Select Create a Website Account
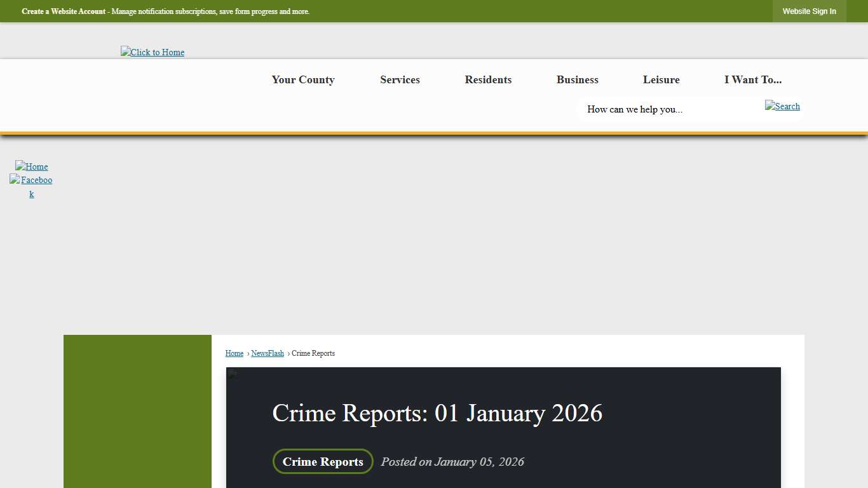The width and height of the screenshot is (868, 488). click(x=63, y=11)
